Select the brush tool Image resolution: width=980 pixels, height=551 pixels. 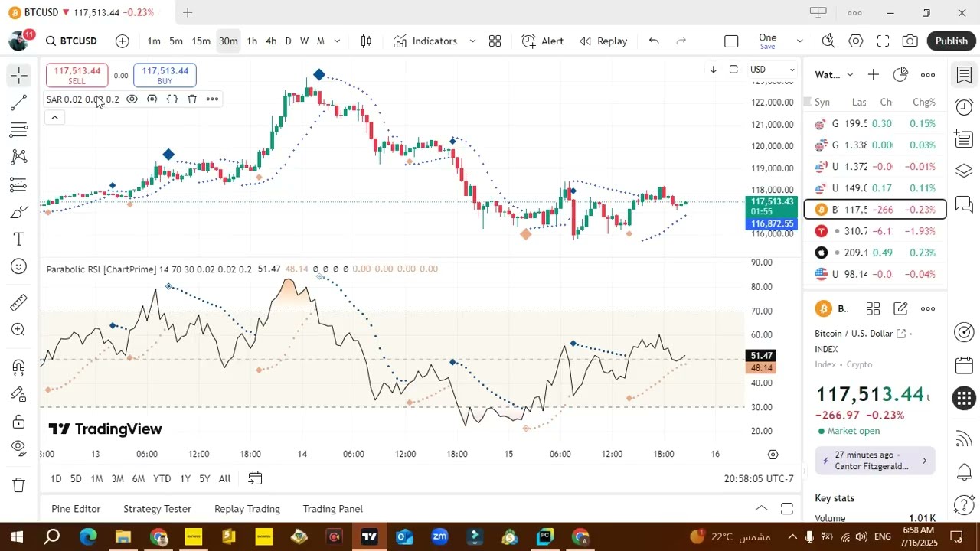pos(19,212)
